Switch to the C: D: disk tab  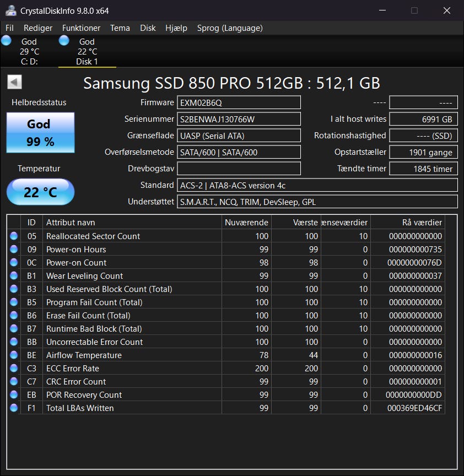tap(29, 52)
